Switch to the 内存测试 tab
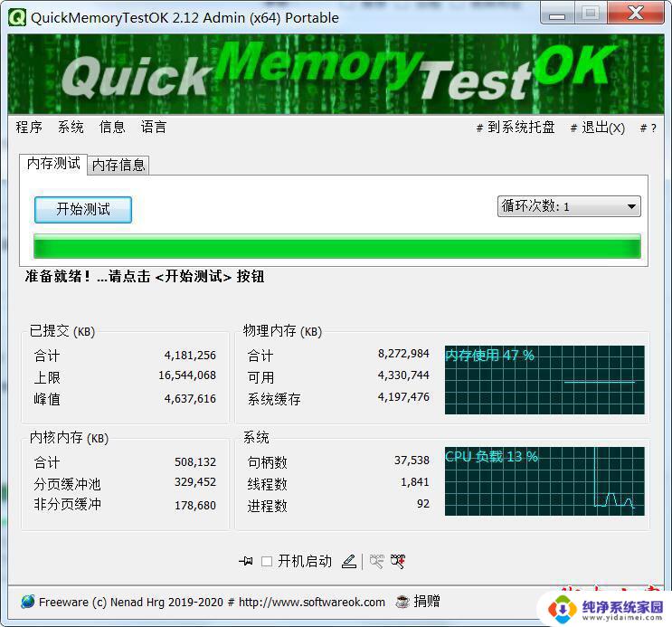The height and width of the screenshot is (627, 672). [x=53, y=164]
